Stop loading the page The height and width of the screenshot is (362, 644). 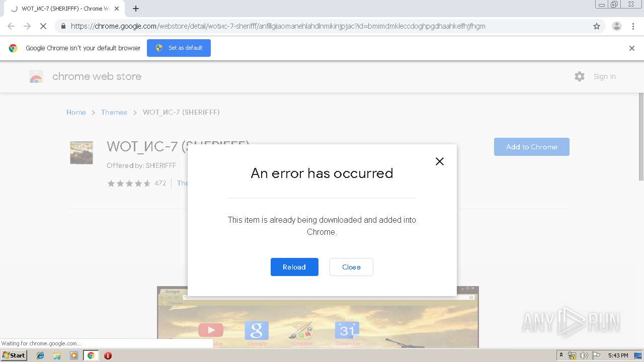pyautogui.click(x=43, y=26)
